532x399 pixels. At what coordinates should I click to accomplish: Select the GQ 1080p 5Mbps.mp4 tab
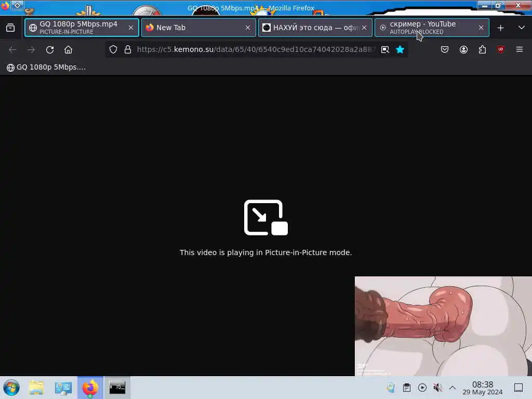coord(82,28)
